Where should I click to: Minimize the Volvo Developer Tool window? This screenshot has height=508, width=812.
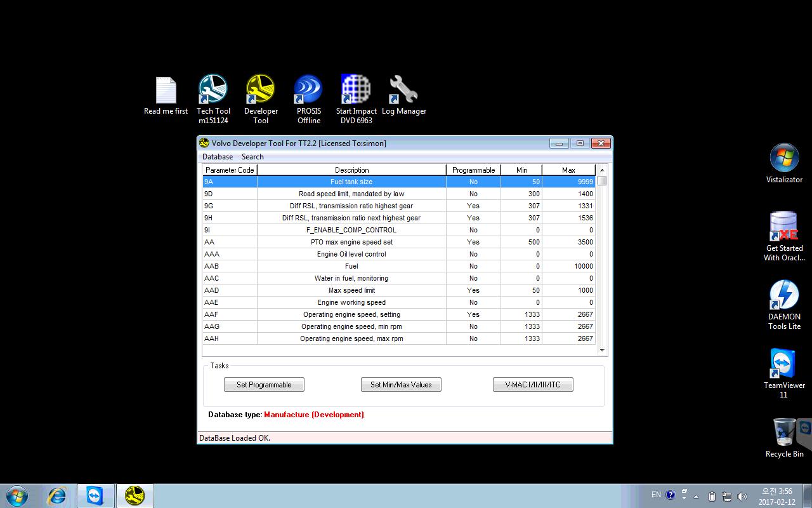coord(559,144)
